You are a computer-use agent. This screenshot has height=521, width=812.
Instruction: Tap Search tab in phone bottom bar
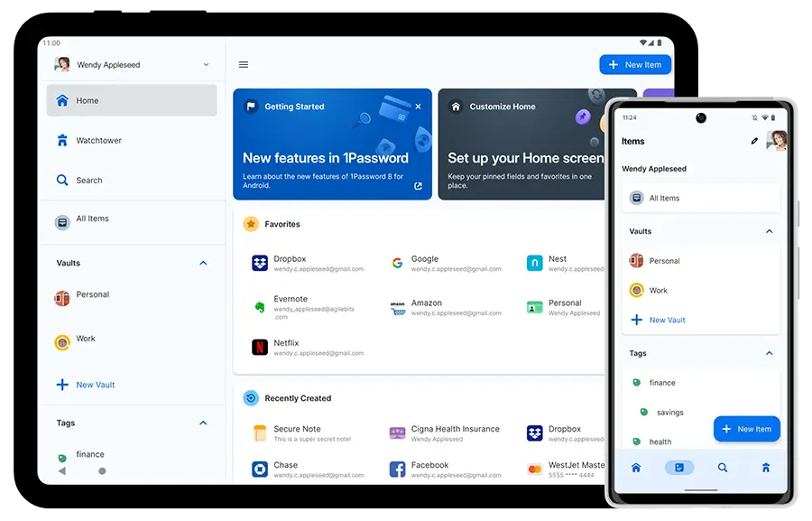pyautogui.click(x=723, y=468)
